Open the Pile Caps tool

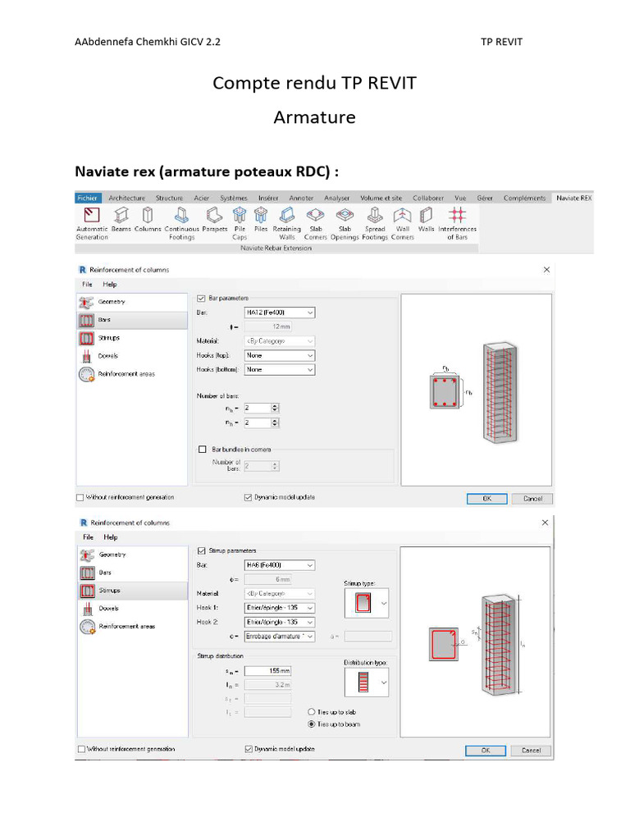pyautogui.click(x=240, y=223)
